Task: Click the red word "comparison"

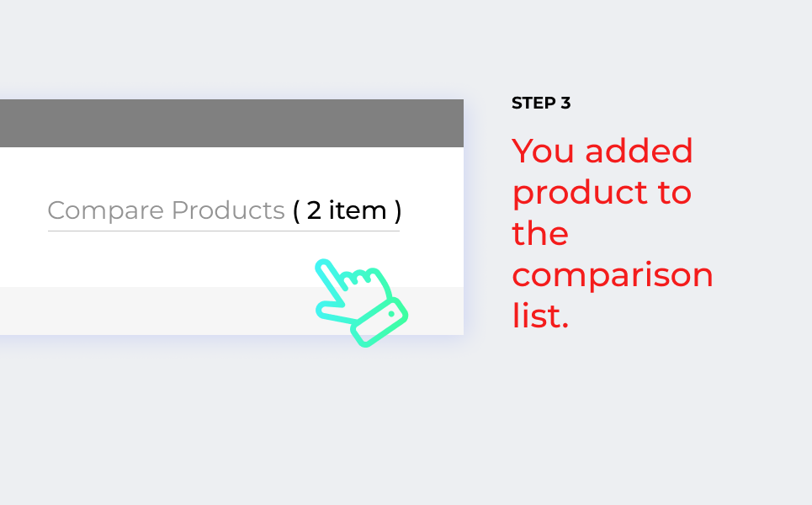Action: (613, 276)
